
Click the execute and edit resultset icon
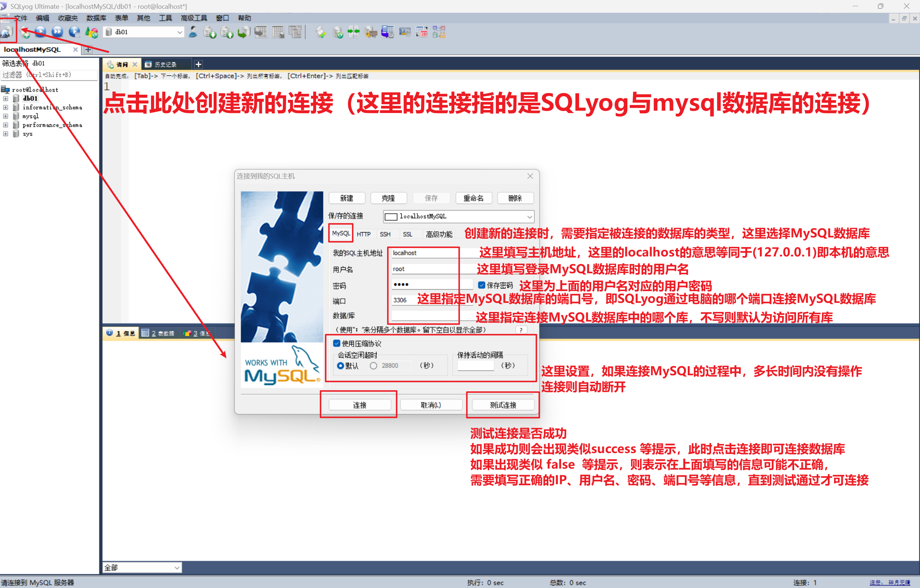(x=74, y=32)
